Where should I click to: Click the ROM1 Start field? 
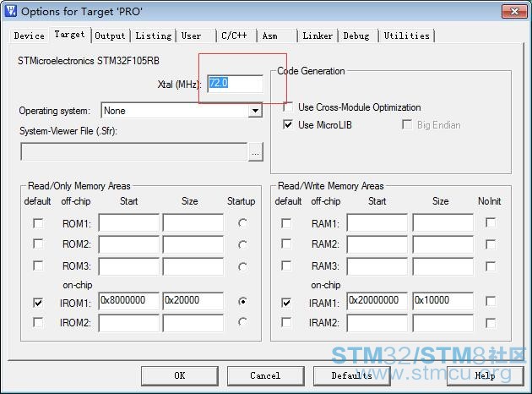click(128, 222)
